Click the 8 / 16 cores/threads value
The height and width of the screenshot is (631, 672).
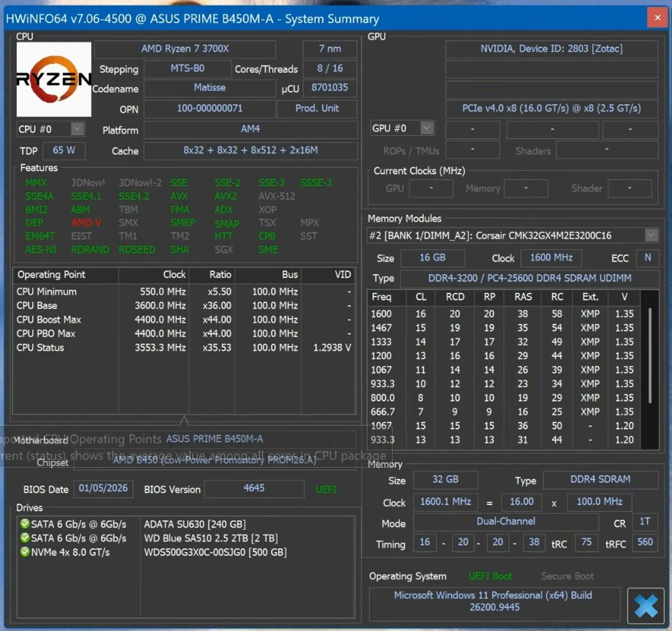(330, 69)
